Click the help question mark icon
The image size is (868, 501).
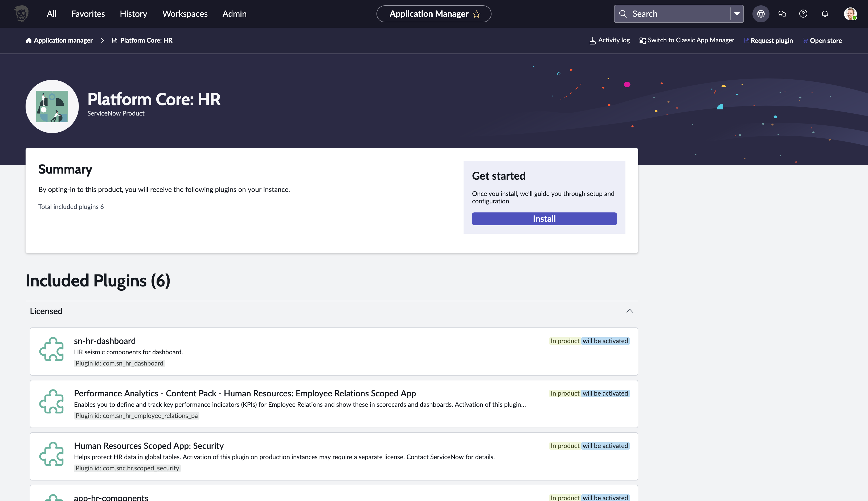(x=803, y=14)
